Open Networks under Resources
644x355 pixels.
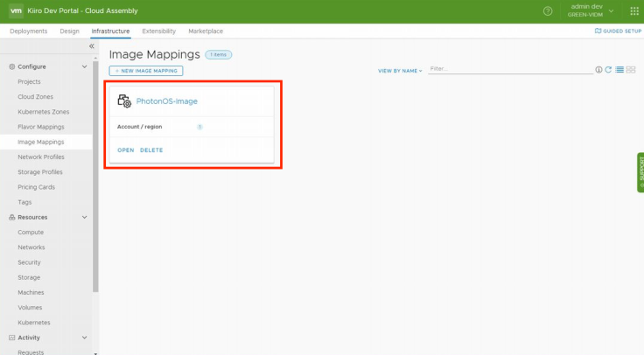tap(31, 247)
